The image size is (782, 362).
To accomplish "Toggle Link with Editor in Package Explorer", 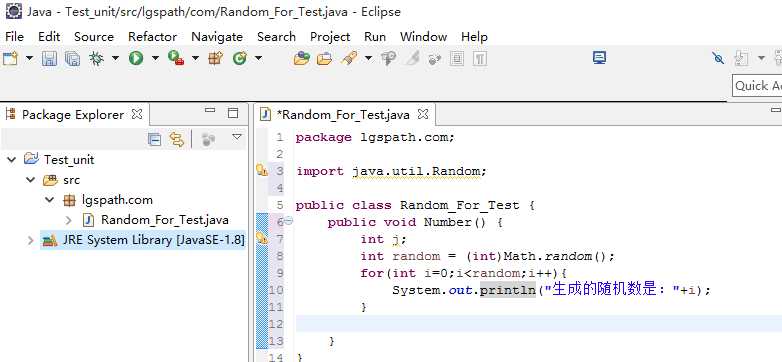I will [177, 140].
